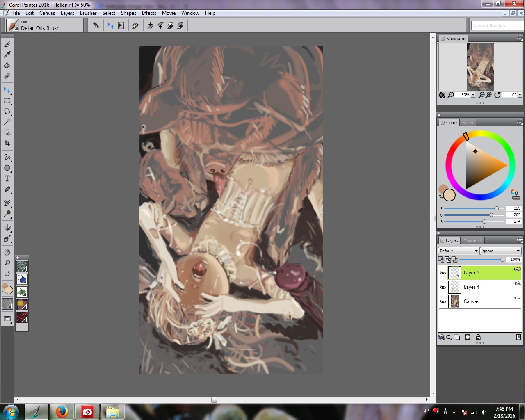Switch to the Mixer tab

(x=468, y=123)
